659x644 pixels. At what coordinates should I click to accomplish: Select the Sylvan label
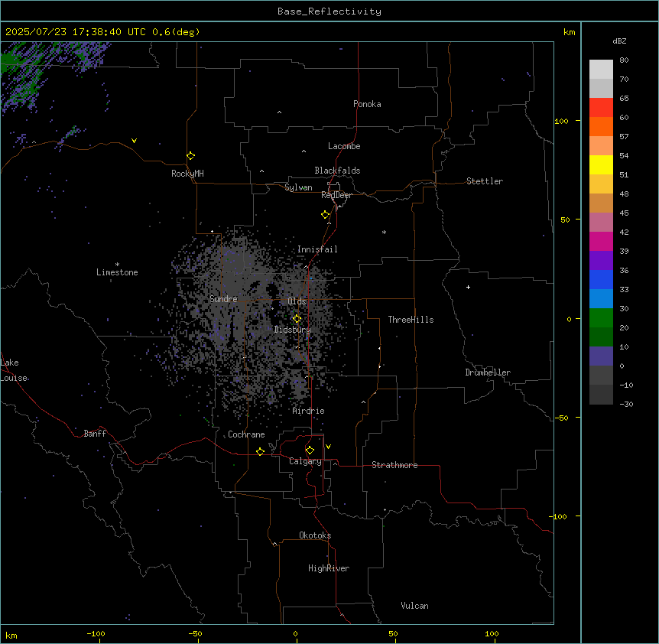pyautogui.click(x=298, y=187)
